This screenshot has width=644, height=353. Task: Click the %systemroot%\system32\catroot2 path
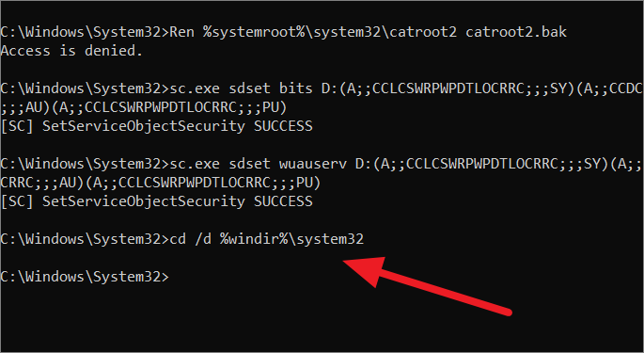coord(330,33)
